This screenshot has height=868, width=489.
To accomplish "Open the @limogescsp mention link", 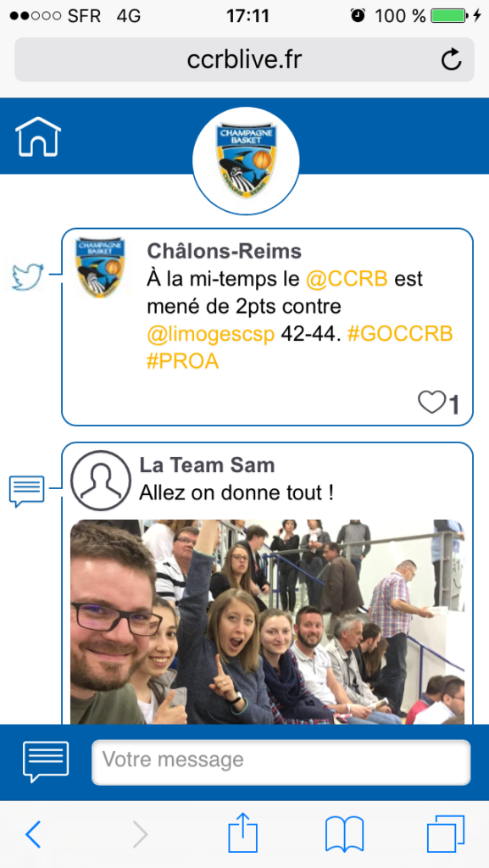I will point(211,334).
